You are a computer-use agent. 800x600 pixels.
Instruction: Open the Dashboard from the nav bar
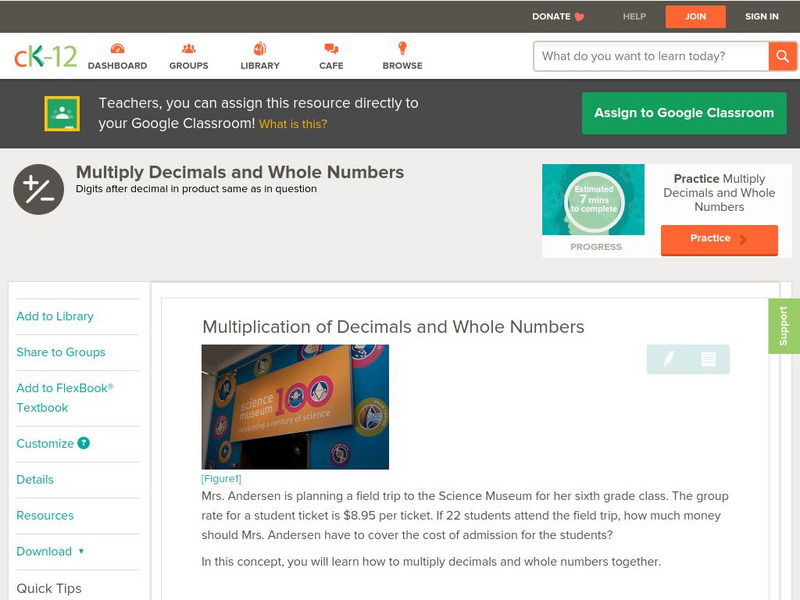tap(117, 56)
